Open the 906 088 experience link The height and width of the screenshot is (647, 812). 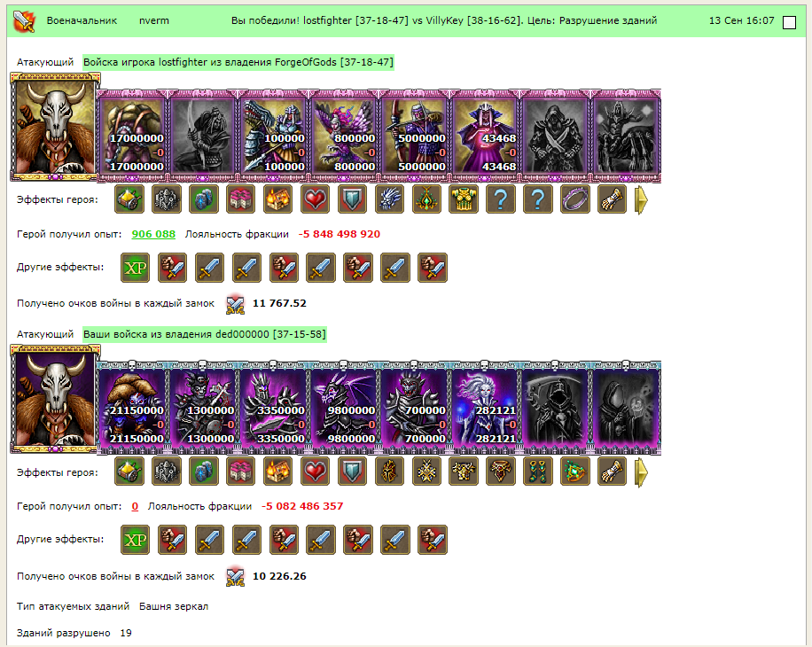pos(153,234)
